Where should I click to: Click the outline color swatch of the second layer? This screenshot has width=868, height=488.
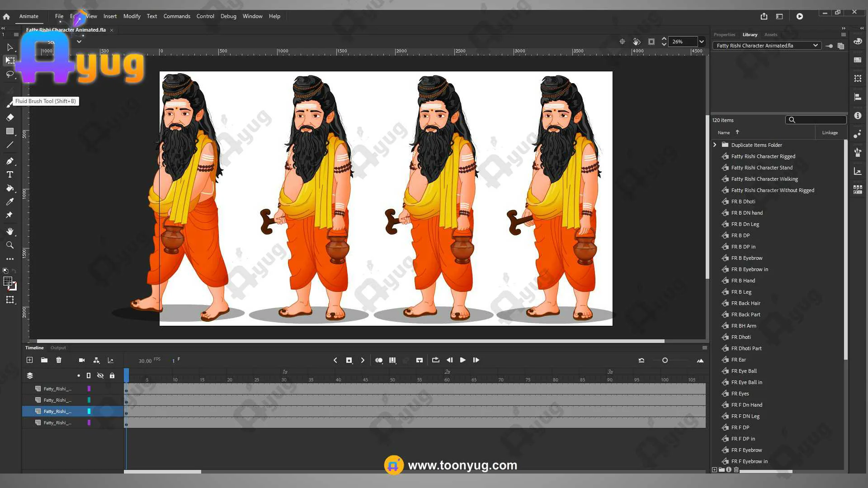point(89,400)
